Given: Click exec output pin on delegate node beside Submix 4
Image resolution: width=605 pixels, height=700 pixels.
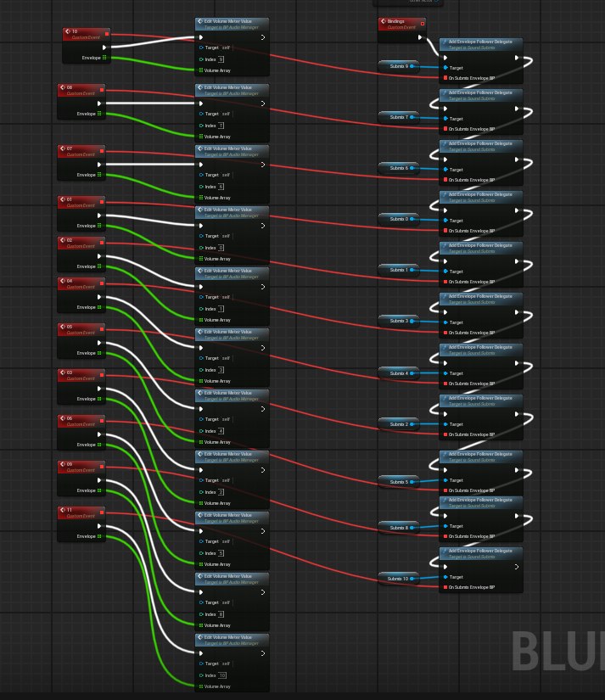Looking at the screenshot, I should (517, 363).
